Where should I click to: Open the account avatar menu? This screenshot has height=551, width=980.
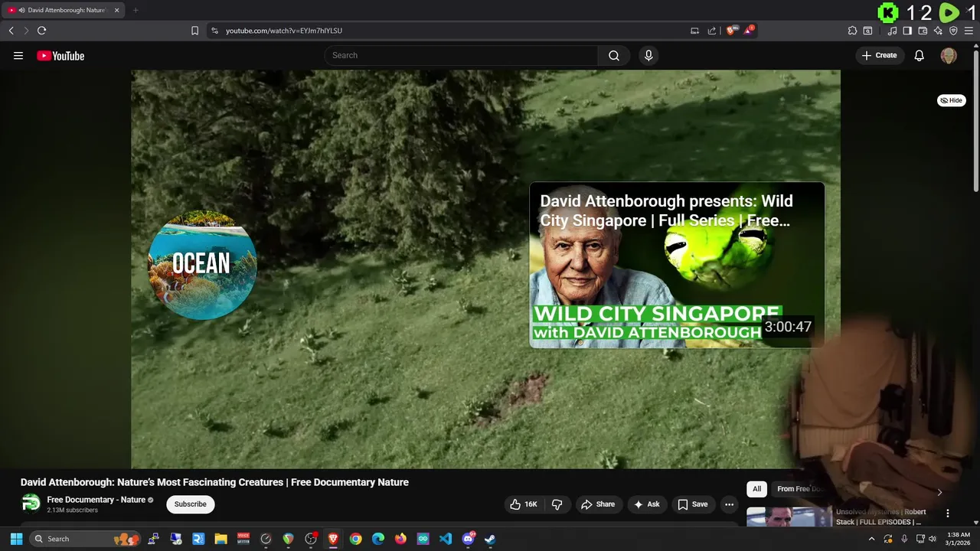point(949,56)
